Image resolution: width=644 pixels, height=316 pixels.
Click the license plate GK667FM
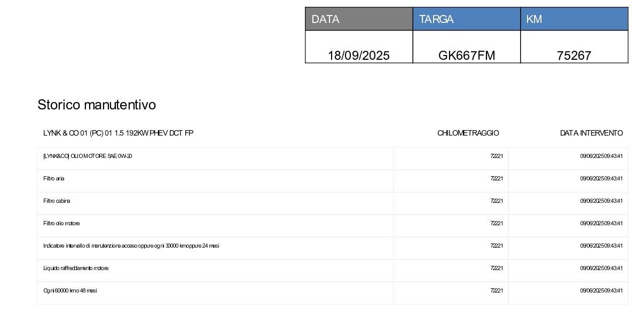coord(466,56)
